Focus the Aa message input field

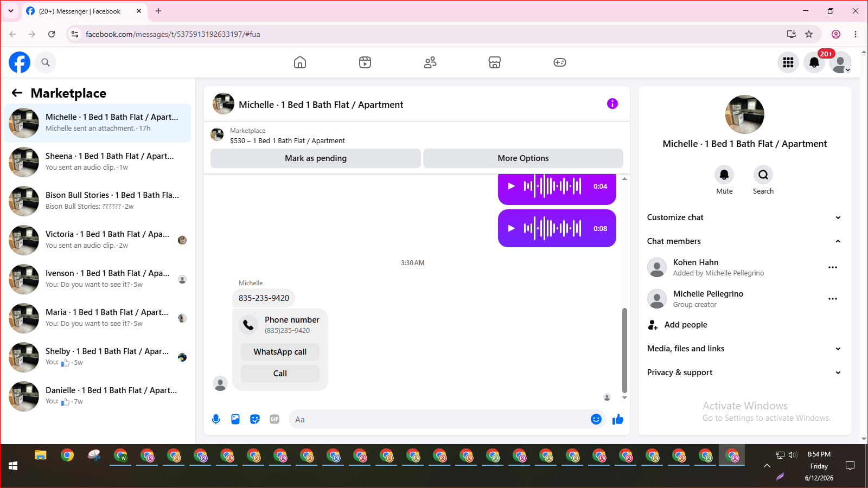point(439,419)
